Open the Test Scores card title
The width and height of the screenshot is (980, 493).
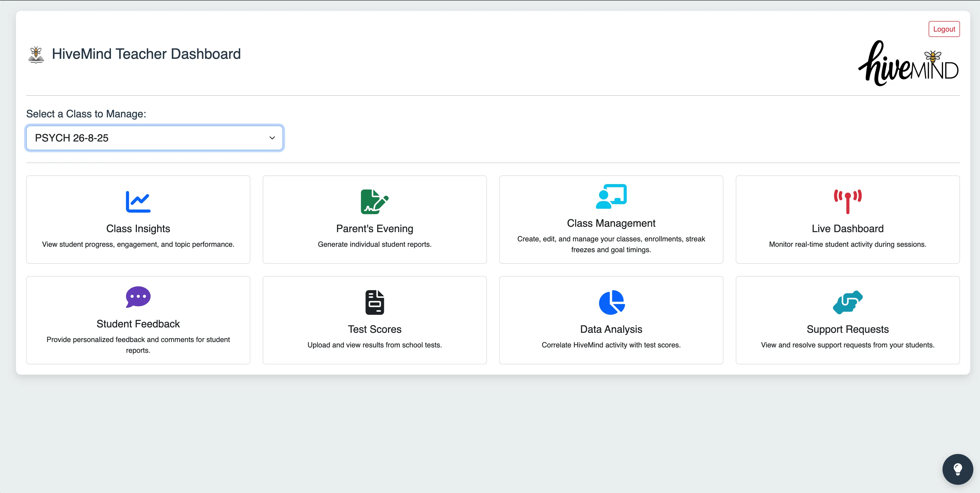click(375, 329)
